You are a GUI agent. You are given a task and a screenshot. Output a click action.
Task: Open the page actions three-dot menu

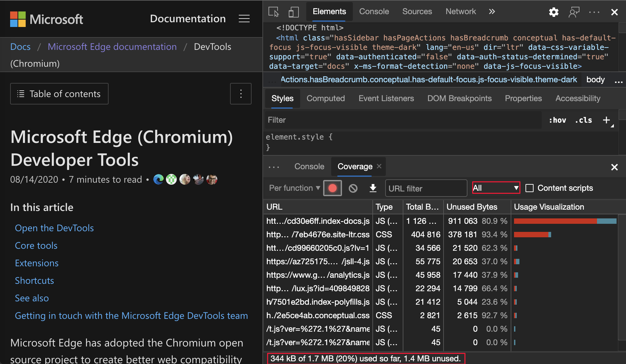coord(241,94)
